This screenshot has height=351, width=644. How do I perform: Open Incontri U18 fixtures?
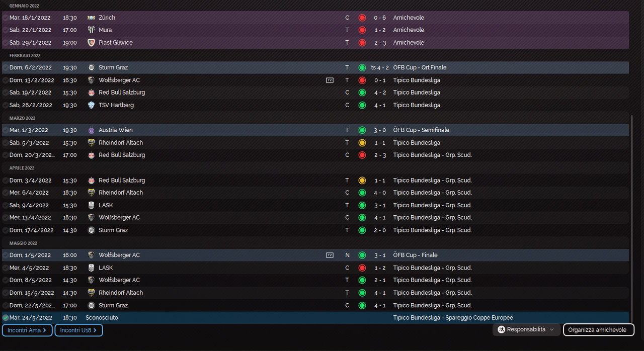click(x=79, y=330)
